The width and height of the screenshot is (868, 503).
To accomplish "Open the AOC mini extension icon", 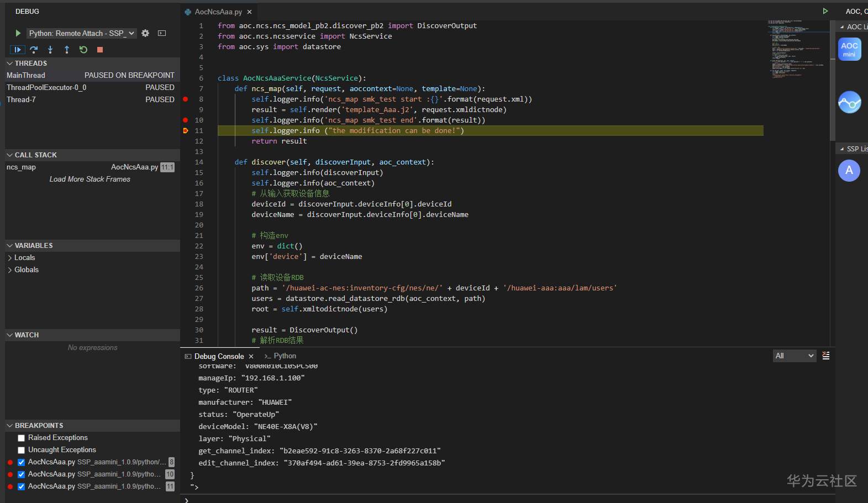I will 849,50.
